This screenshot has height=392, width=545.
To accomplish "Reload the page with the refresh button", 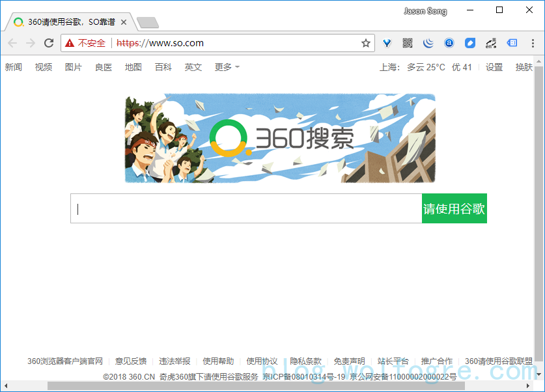I will (x=49, y=43).
